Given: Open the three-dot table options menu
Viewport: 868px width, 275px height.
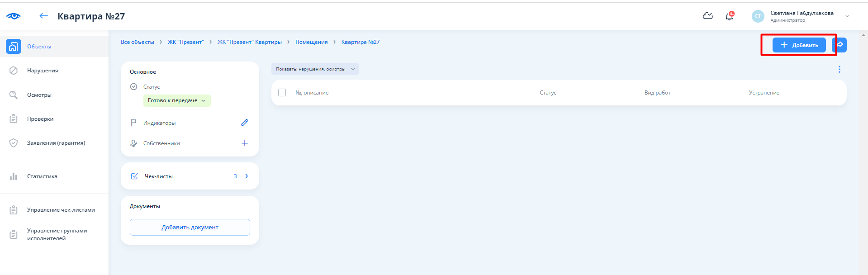Looking at the screenshot, I should pos(839,69).
